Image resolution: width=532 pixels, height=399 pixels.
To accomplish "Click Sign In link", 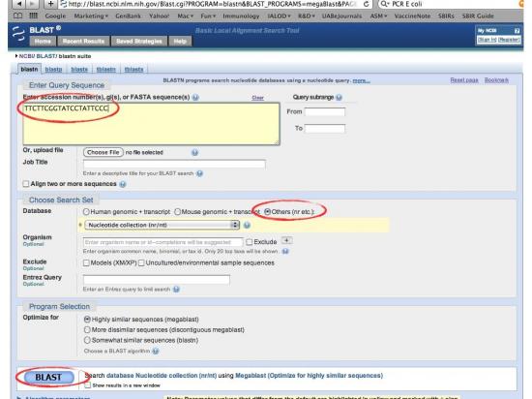I will (x=487, y=40).
